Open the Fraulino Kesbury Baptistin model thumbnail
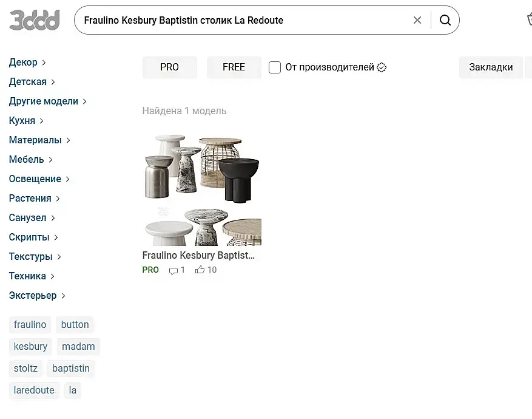Image resolution: width=532 pixels, height=419 pixels. point(202,189)
